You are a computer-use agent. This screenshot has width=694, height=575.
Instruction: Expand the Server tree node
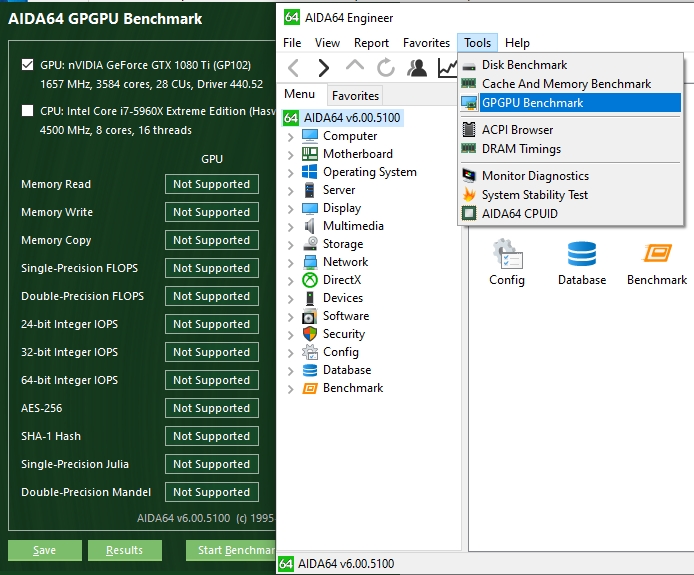(x=290, y=191)
